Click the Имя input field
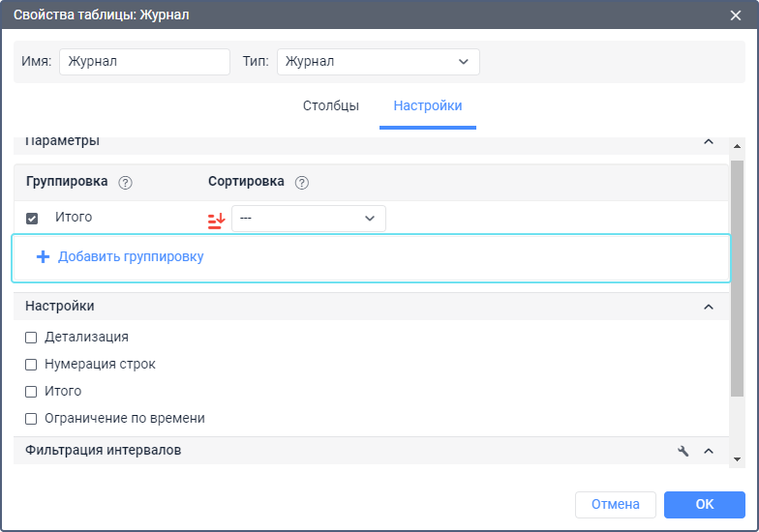The height and width of the screenshot is (532, 759). point(144,62)
